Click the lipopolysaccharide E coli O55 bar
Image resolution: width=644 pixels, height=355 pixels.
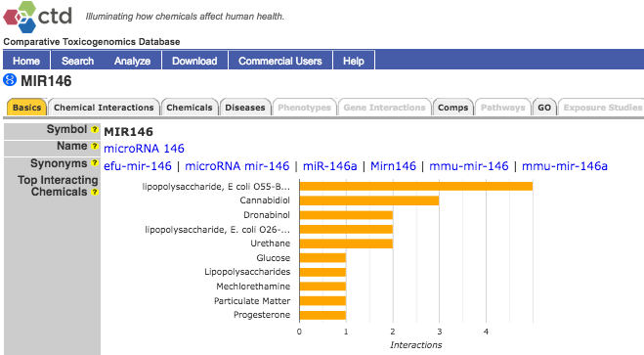pyautogui.click(x=416, y=186)
